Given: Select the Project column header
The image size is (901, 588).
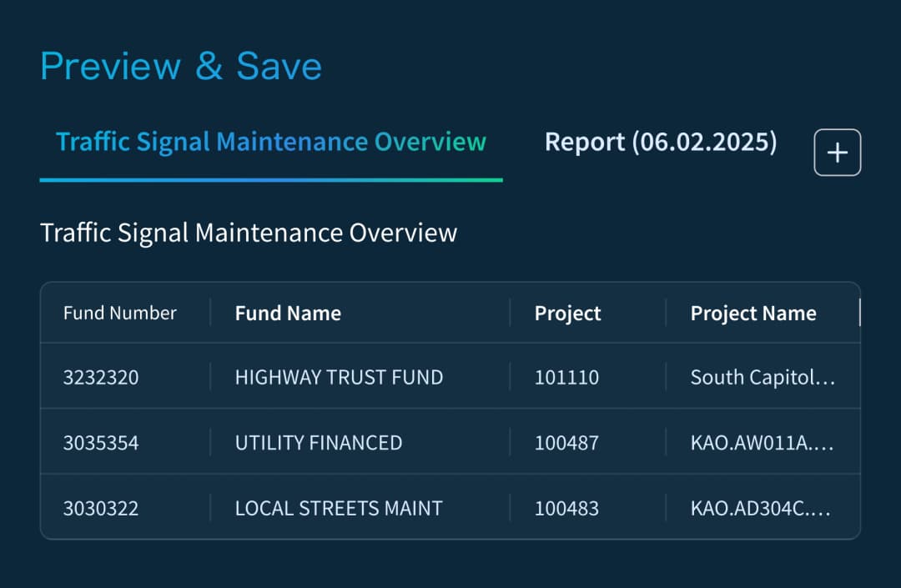Looking at the screenshot, I should point(567,314).
